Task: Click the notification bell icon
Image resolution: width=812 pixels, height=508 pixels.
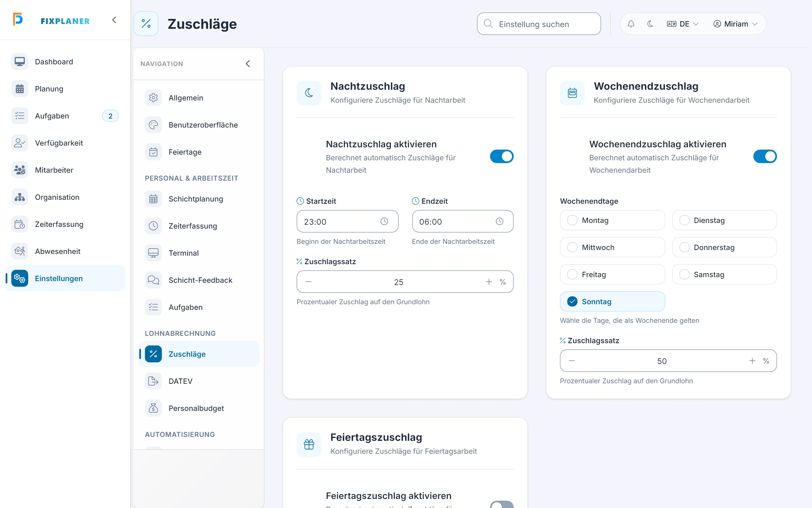Action: [631, 24]
